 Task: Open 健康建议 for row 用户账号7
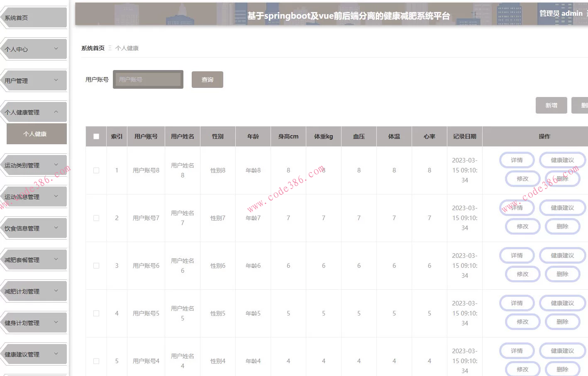[x=562, y=208]
